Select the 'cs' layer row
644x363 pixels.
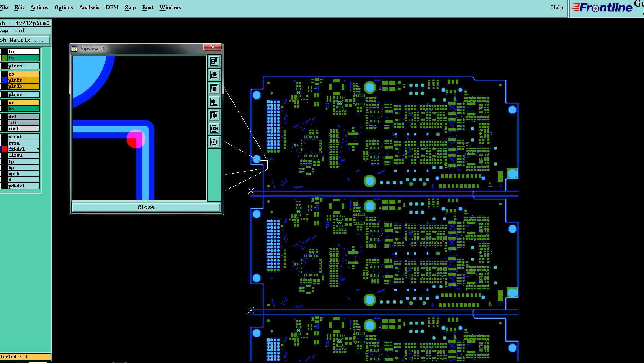click(x=24, y=74)
